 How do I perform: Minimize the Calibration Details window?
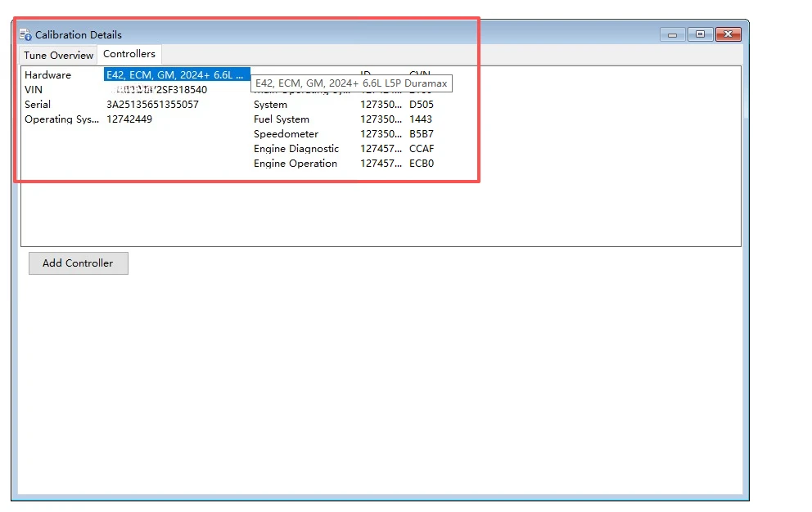(x=673, y=34)
